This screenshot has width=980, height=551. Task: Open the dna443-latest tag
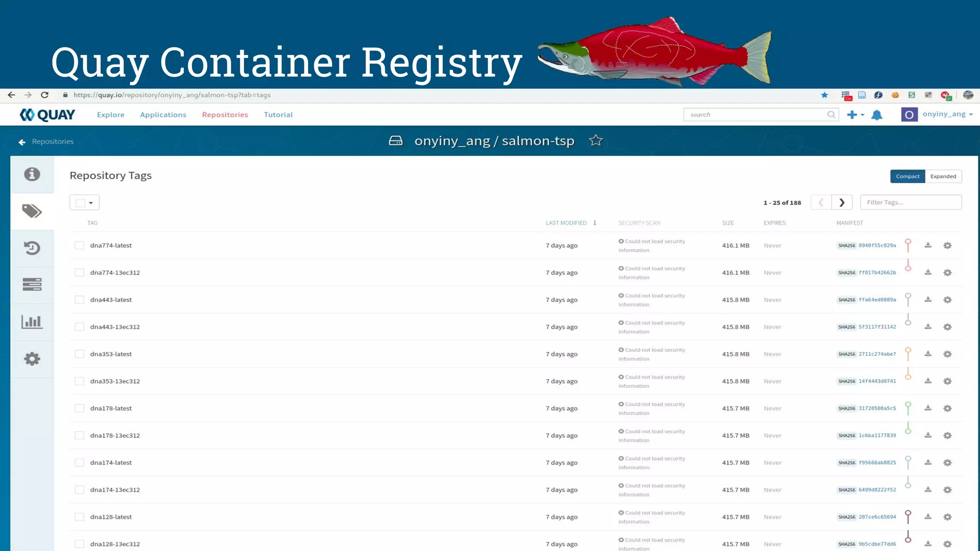coord(111,300)
